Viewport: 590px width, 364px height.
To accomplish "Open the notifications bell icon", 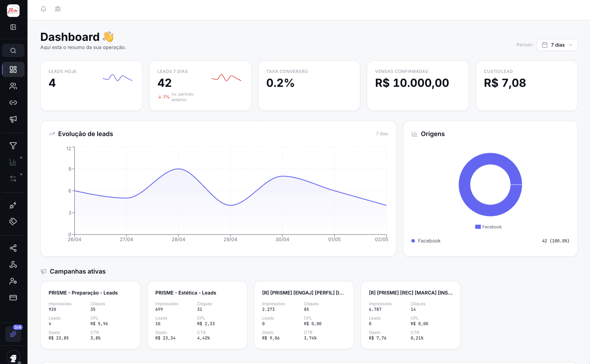I will (x=43, y=9).
